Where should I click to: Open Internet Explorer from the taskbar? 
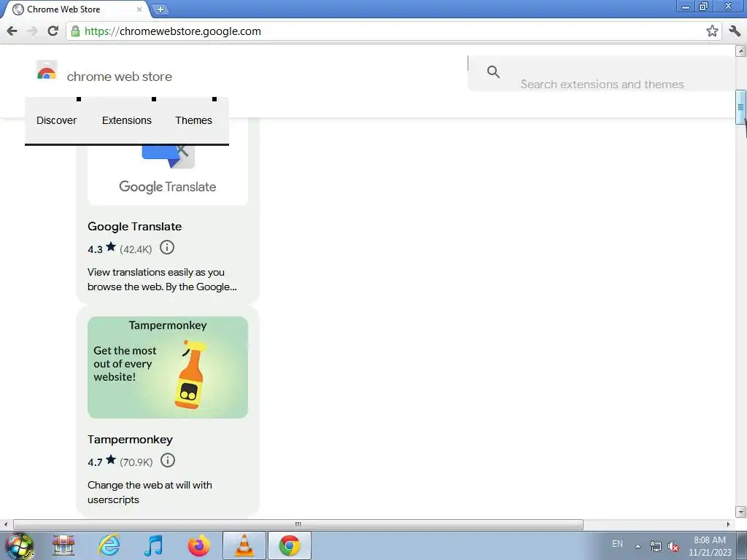[109, 545]
